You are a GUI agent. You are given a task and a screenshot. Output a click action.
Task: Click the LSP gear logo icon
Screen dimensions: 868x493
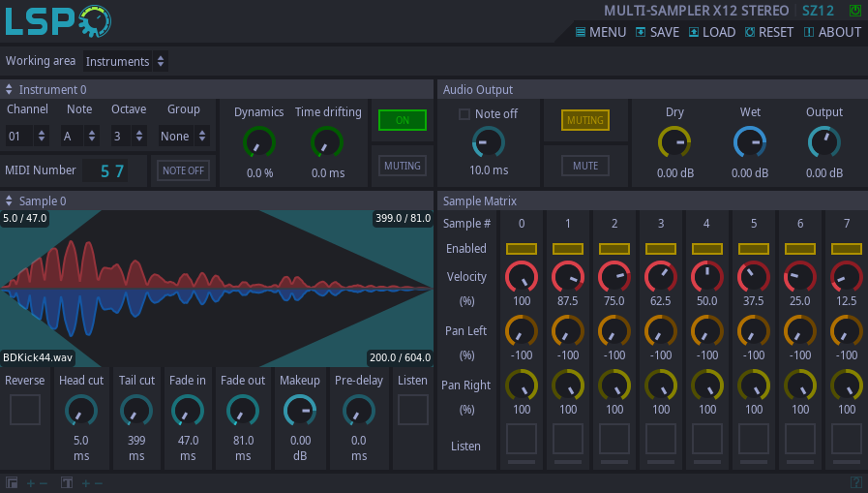(x=95, y=21)
